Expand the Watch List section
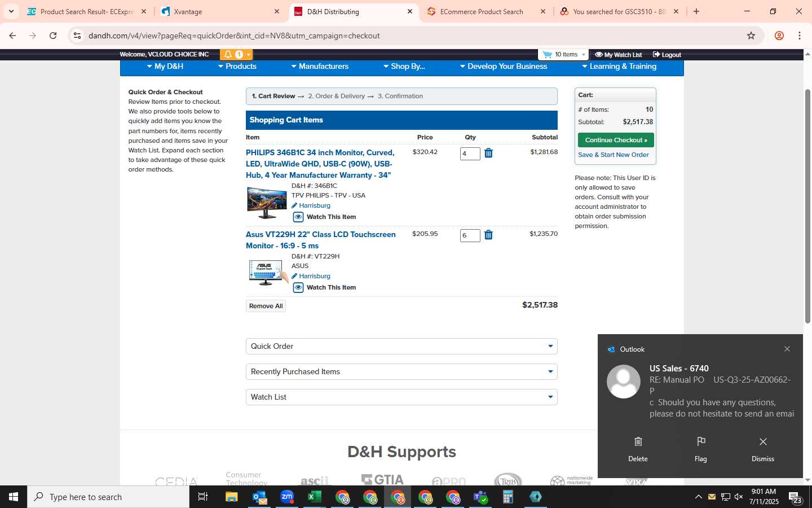812x508 pixels. point(401,397)
